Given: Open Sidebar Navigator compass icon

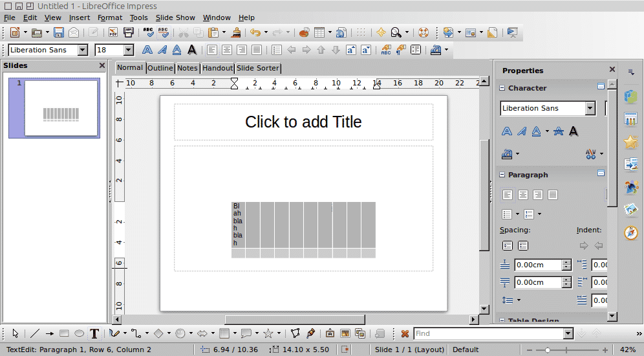Looking at the screenshot, I should coord(631,233).
